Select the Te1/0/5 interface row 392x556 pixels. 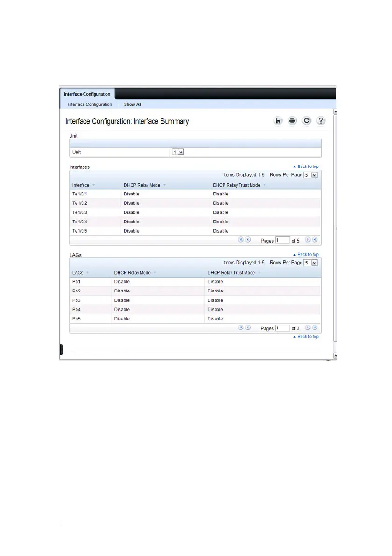click(195, 231)
